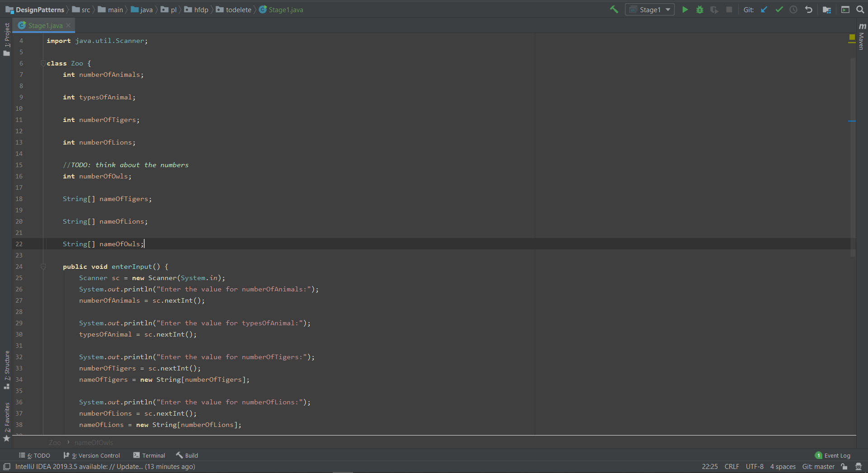This screenshot has width=868, height=473.
Task: Click the main folder in navigation bar
Action: (x=111, y=9)
